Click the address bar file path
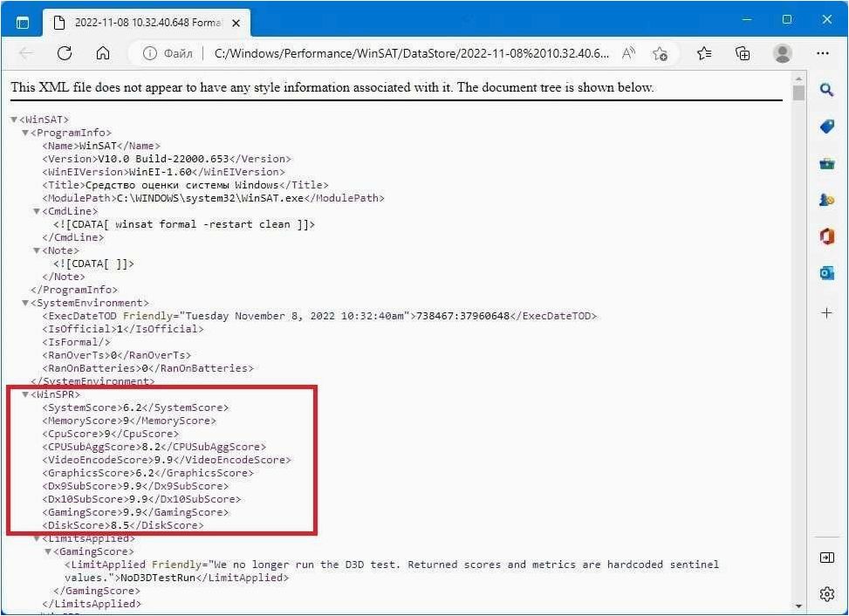Viewport: 849px width, 616px height. pyautogui.click(x=412, y=53)
